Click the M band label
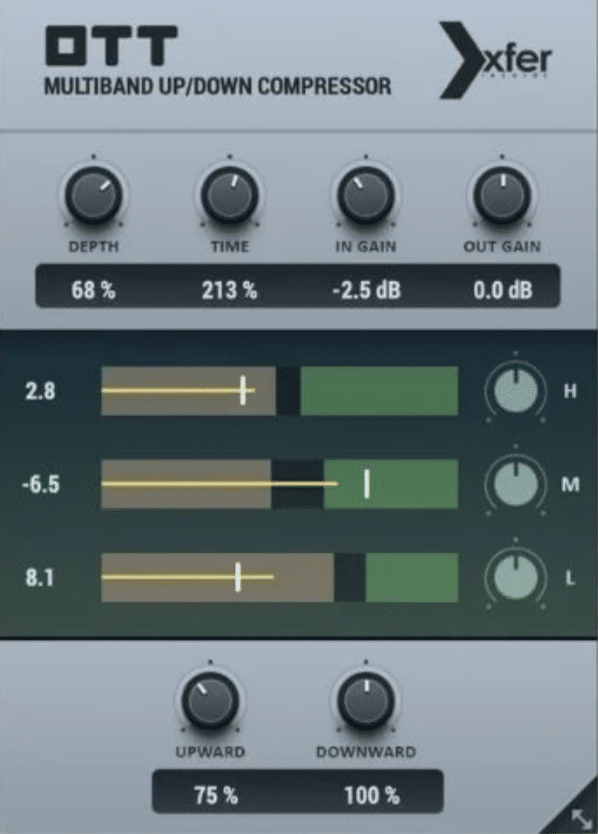Viewport: 598px width, 834px height. (570, 485)
